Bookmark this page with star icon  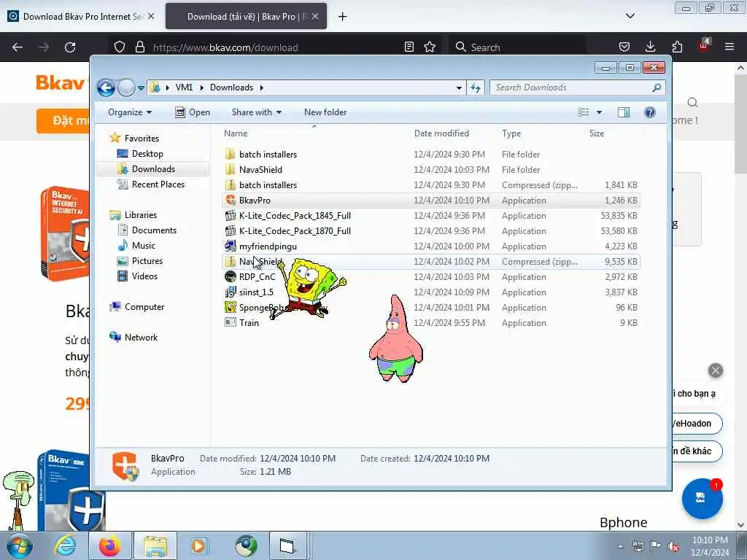(430, 47)
